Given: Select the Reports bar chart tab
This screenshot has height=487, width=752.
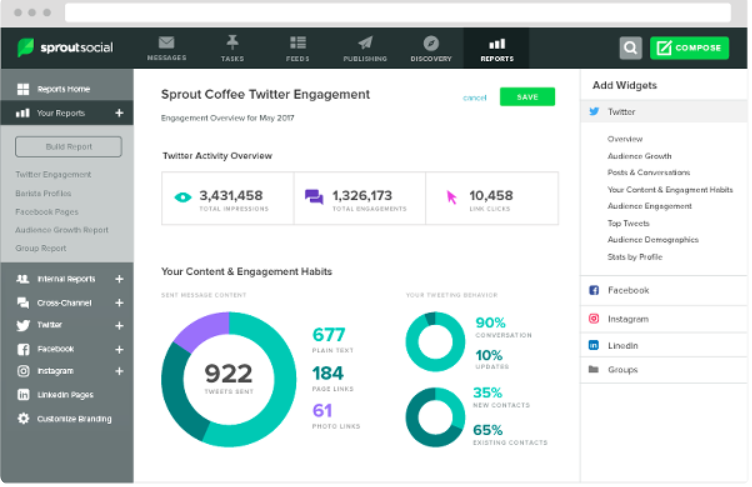Looking at the screenshot, I should point(497,48).
